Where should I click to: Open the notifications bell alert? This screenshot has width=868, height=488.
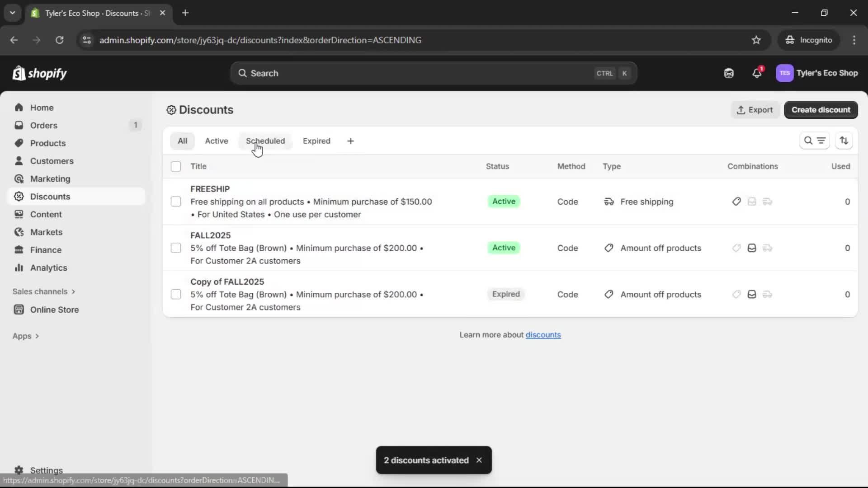pyautogui.click(x=757, y=73)
